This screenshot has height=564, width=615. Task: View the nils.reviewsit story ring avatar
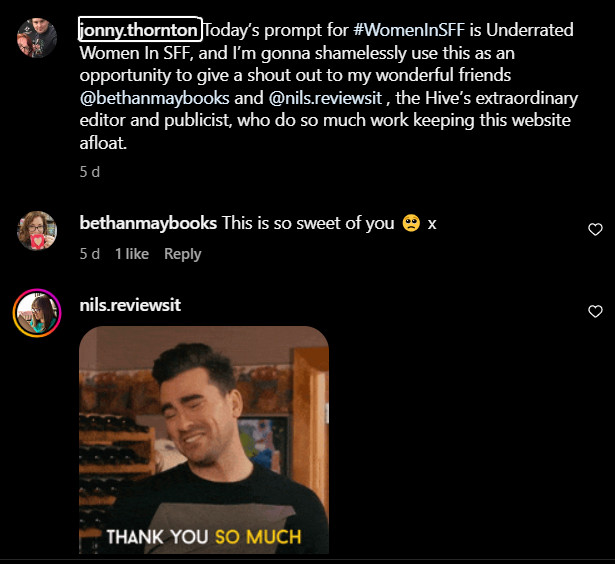pos(37,312)
